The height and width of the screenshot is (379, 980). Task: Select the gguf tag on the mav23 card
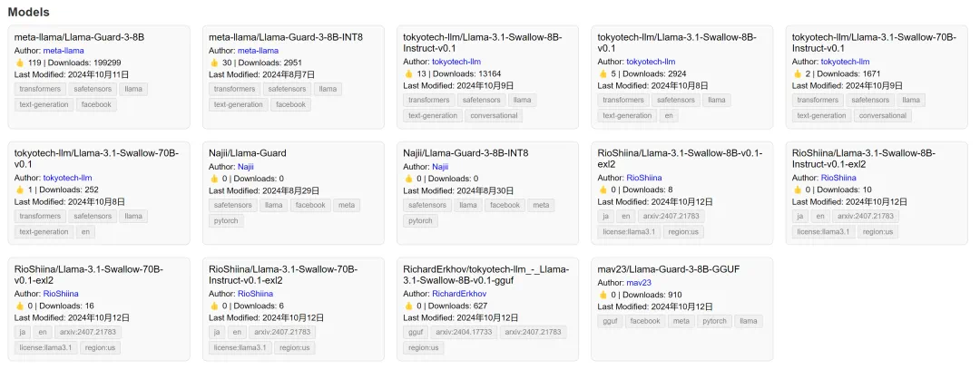click(610, 321)
